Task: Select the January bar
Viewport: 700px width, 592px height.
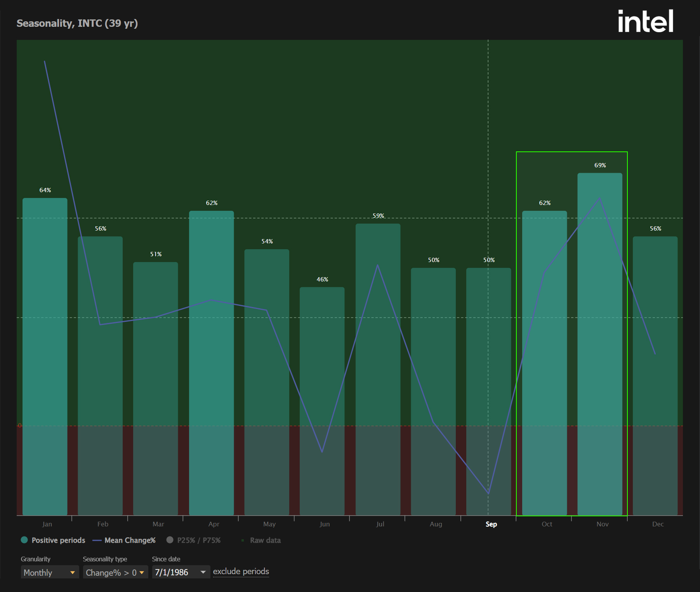Action: tap(45, 357)
